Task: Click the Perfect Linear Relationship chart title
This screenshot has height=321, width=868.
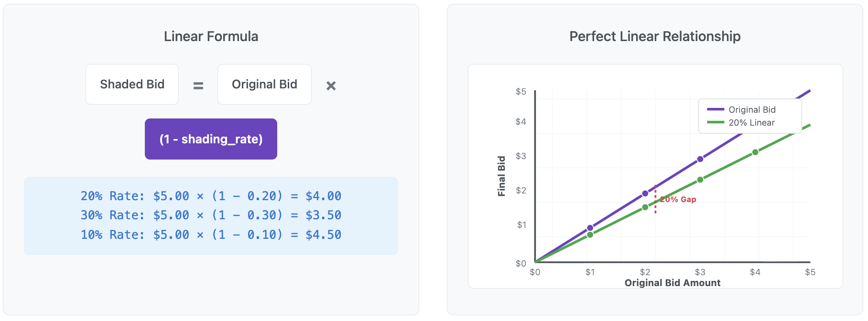Action: tap(655, 36)
